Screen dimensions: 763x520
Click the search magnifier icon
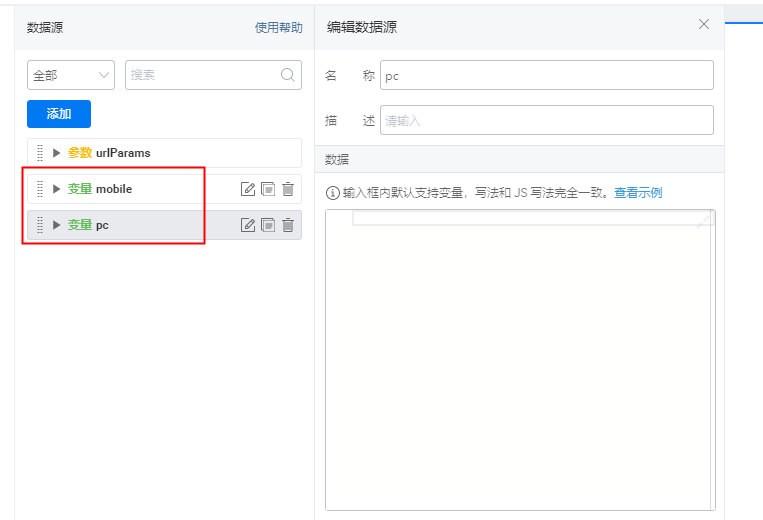(288, 75)
